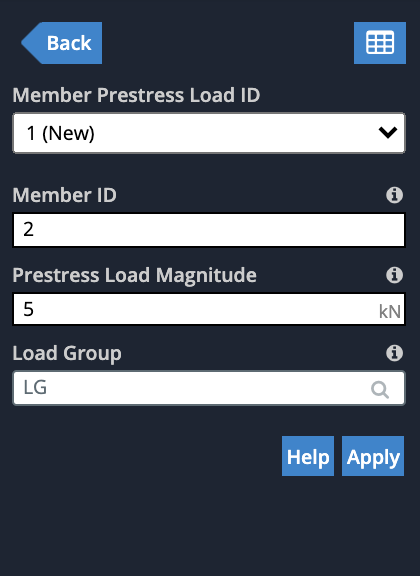Show info for Prestress Load Magnitude
This screenshot has width=420, height=576.
(x=394, y=275)
